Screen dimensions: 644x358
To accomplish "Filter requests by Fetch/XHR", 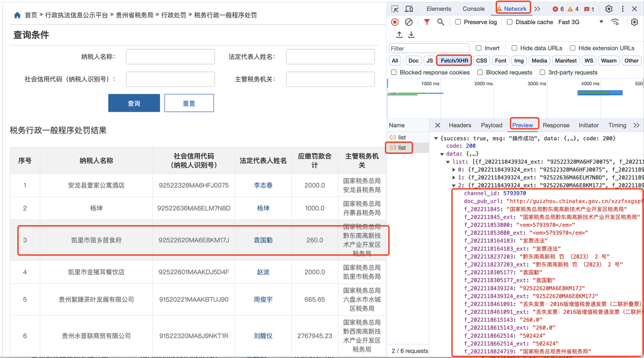I will point(454,60).
